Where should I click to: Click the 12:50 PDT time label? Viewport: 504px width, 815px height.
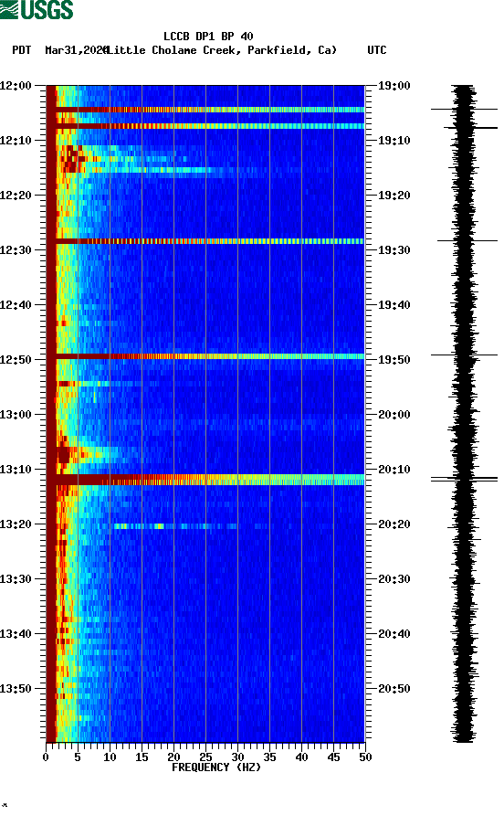click(x=16, y=360)
